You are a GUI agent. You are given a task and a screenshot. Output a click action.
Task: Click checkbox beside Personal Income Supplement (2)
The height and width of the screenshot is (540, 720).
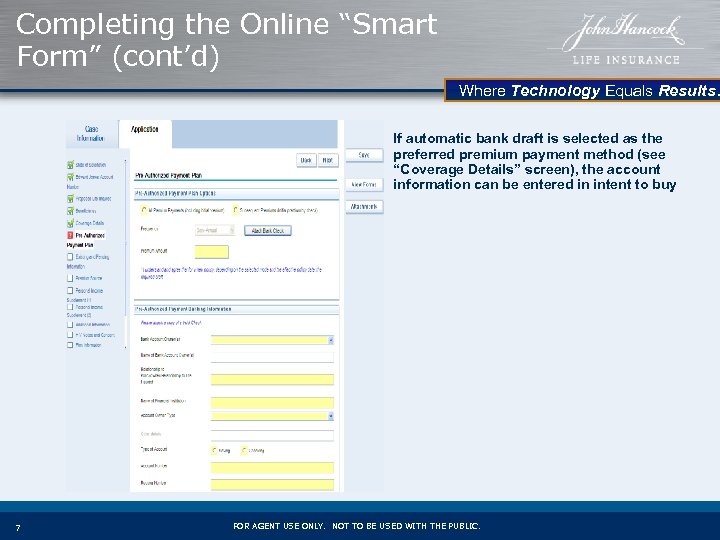[x=70, y=306]
